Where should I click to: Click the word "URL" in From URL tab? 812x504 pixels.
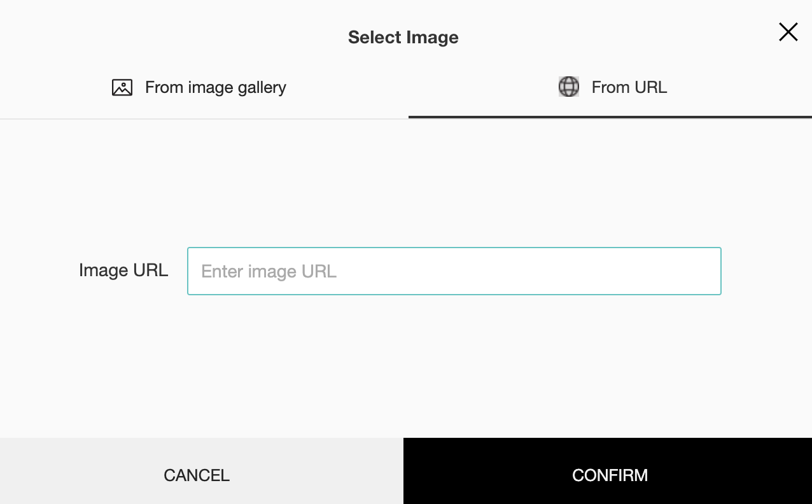650,87
